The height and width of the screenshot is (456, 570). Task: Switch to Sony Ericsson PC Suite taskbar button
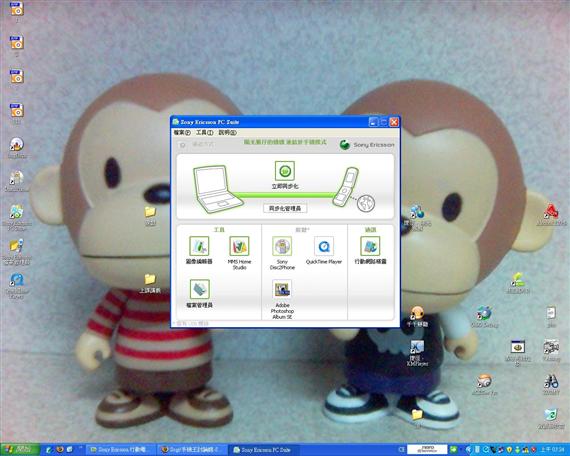click(265, 450)
